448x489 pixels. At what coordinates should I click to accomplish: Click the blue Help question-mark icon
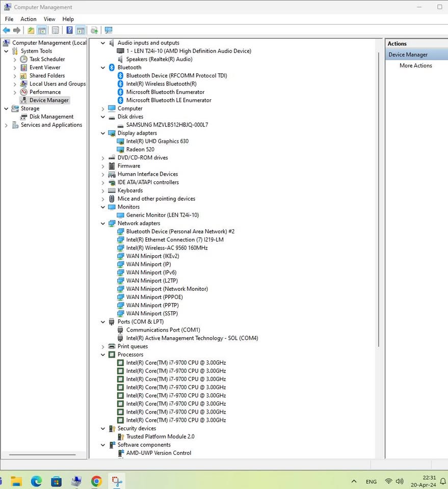click(x=70, y=30)
